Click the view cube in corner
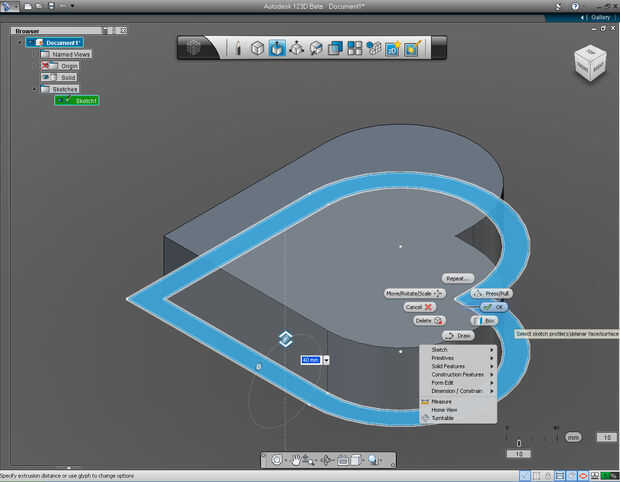Image resolution: width=620 pixels, height=482 pixels. [588, 63]
